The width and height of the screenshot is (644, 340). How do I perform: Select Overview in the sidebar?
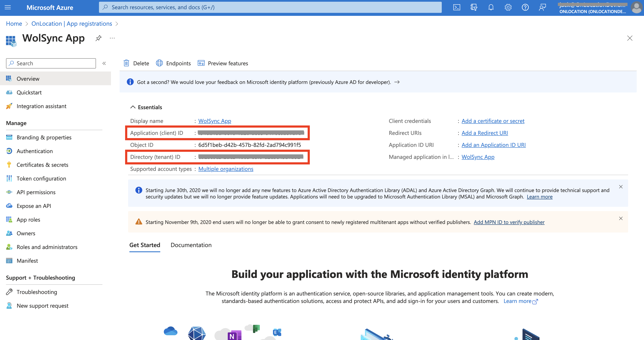click(x=55, y=79)
